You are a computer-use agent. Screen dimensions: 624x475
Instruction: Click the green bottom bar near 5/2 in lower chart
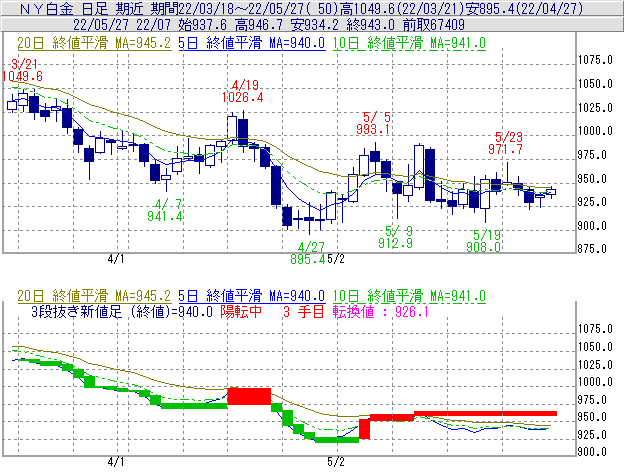pyautogui.click(x=337, y=440)
